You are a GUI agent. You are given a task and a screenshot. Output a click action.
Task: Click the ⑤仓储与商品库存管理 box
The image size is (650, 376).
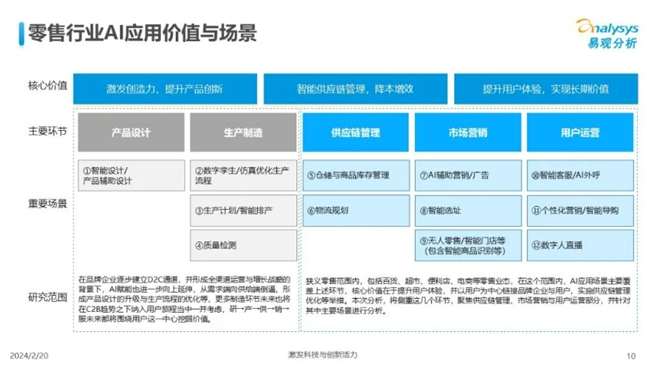[x=356, y=175]
